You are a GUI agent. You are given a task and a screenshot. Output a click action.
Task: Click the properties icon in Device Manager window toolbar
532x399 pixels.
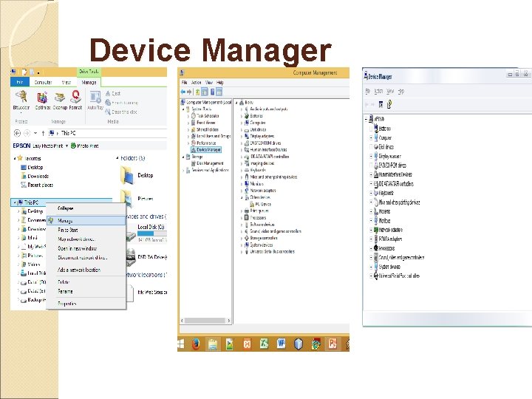[381, 104]
